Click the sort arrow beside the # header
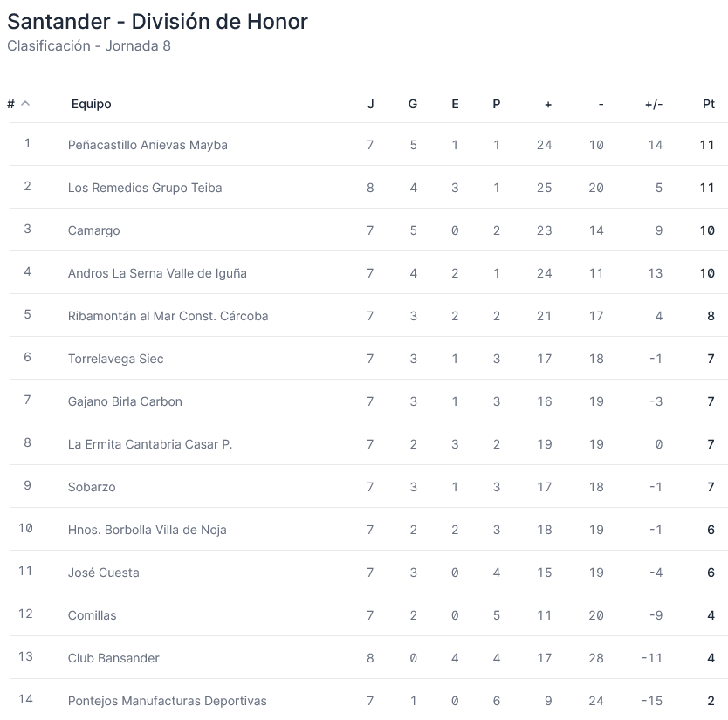The width and height of the screenshot is (728, 720). tap(25, 104)
